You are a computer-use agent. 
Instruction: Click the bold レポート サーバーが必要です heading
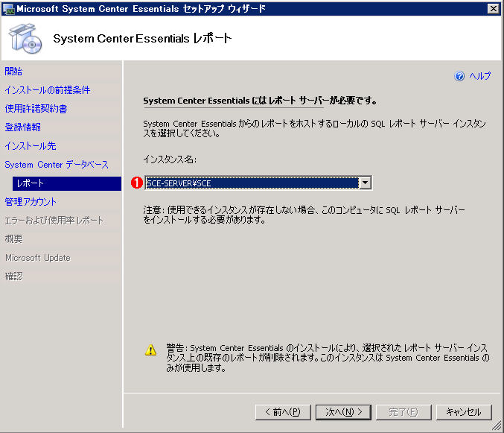260,101
